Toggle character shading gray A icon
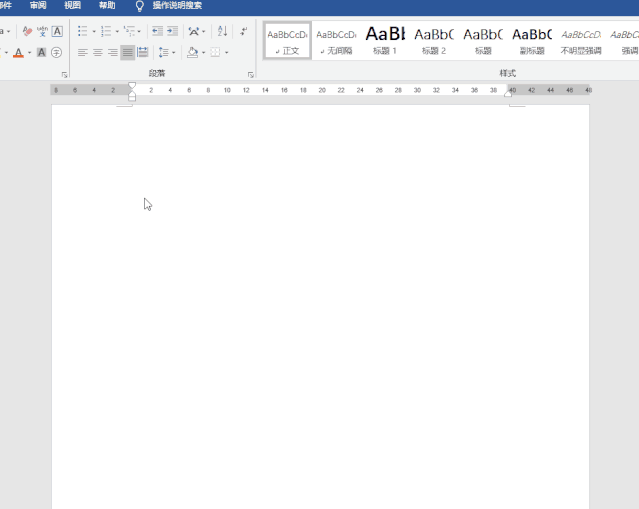The image size is (639, 509). coord(41,52)
